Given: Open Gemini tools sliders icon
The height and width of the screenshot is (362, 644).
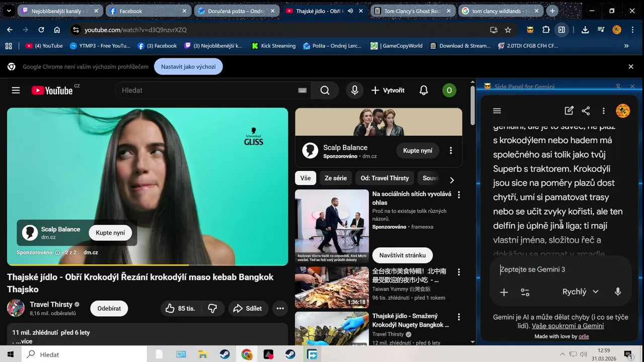Looking at the screenshot, I should (x=525, y=292).
